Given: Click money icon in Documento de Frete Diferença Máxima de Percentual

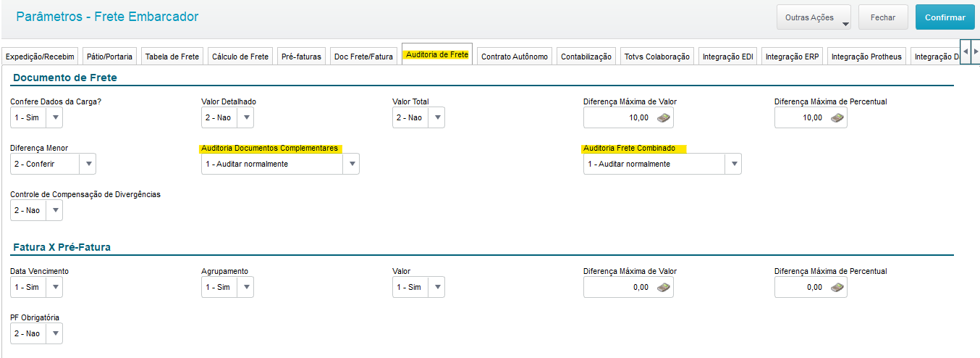Looking at the screenshot, I should tap(837, 117).
